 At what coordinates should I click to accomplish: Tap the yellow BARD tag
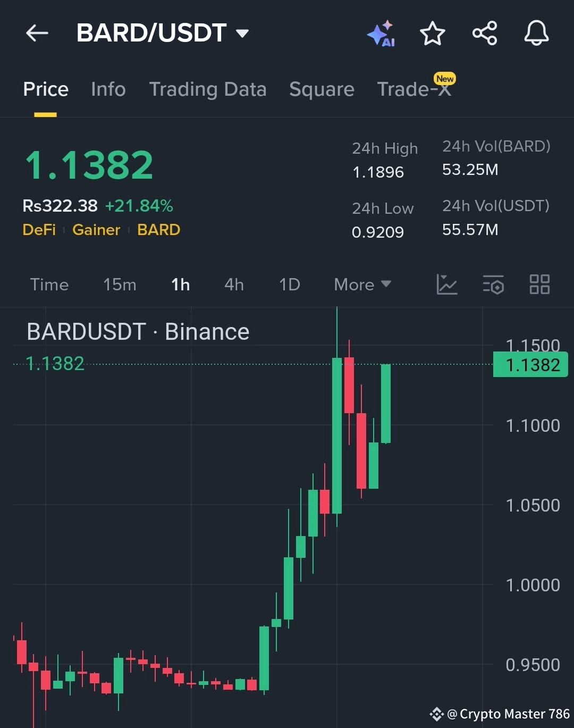coord(159,230)
